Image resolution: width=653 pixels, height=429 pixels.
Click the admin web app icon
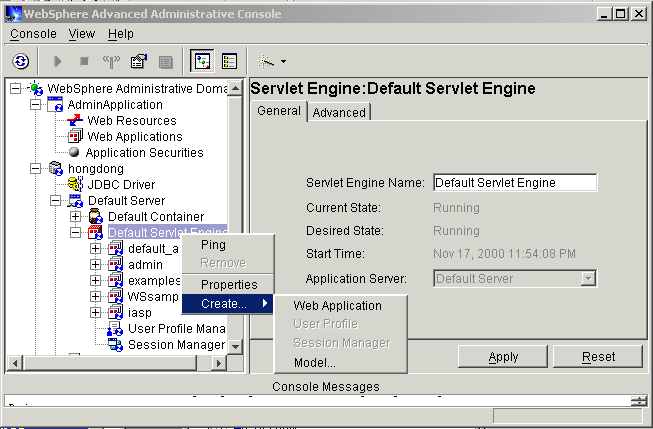tap(115, 264)
